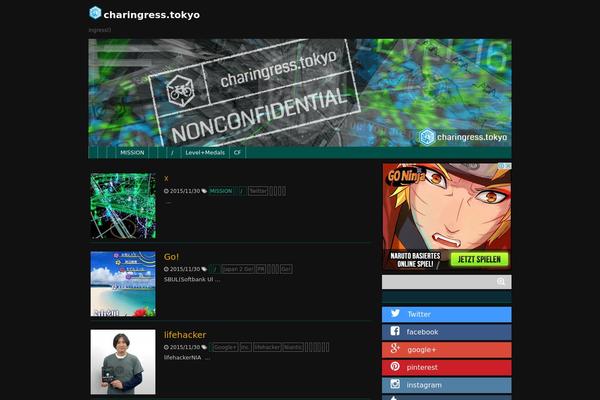Click the charingress.tokyo hexagon logo icon

95,13
